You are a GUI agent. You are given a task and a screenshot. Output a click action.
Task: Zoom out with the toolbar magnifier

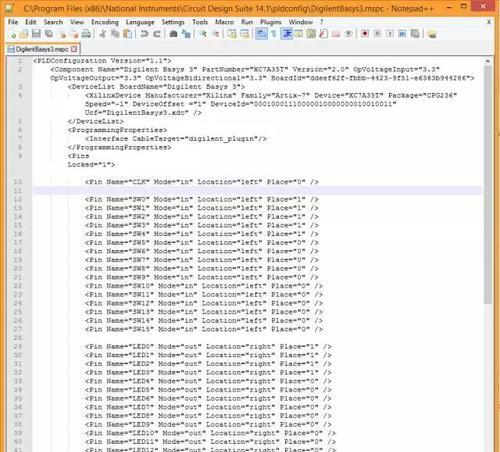point(215,34)
